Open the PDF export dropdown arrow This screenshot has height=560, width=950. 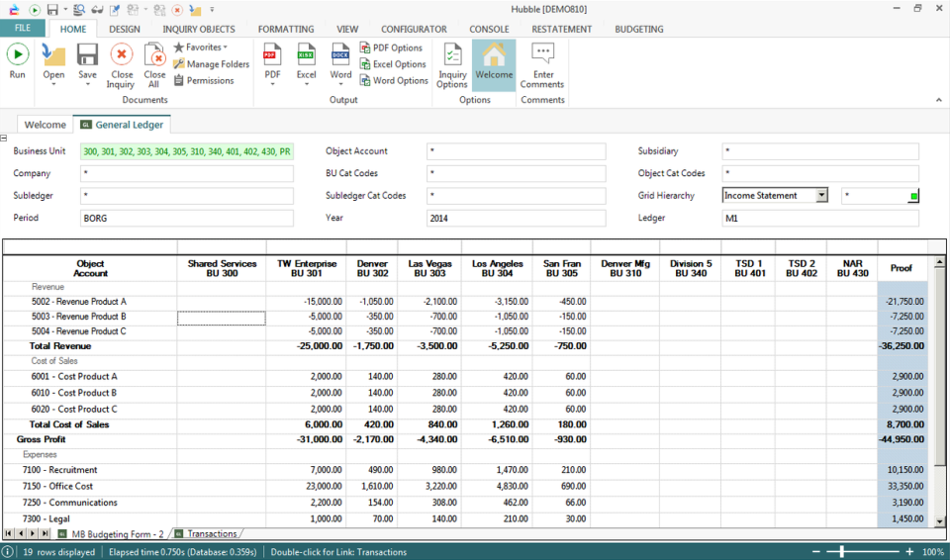[x=272, y=85]
